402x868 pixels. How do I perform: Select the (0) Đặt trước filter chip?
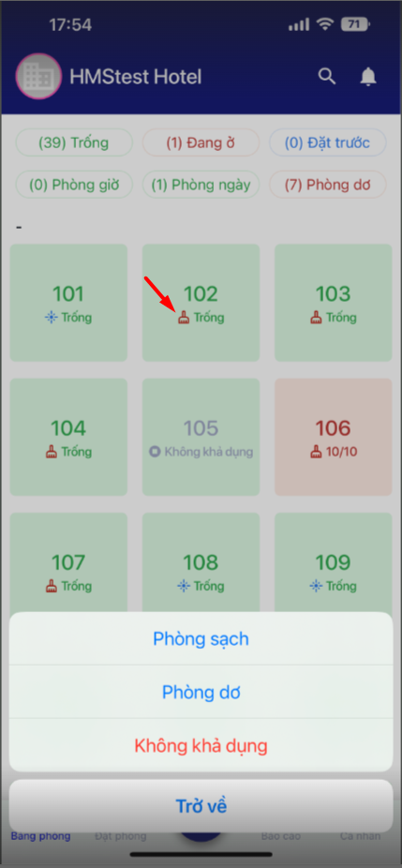click(x=328, y=142)
